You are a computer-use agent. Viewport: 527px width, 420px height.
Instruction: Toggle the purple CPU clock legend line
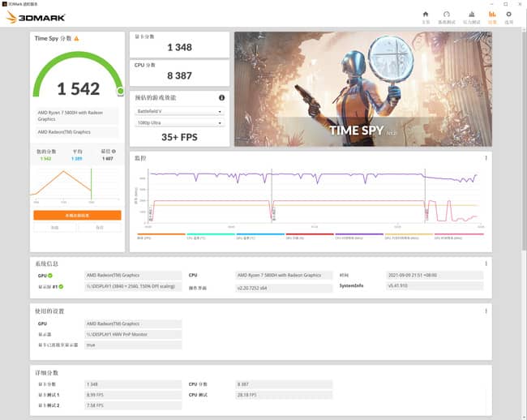coord(359,235)
